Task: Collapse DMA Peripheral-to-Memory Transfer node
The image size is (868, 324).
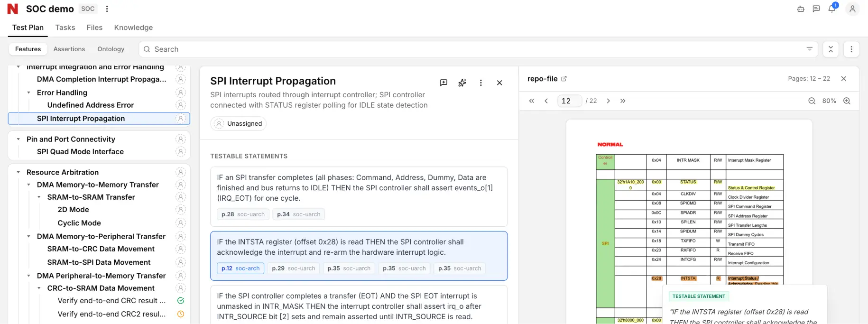Action: coord(29,276)
